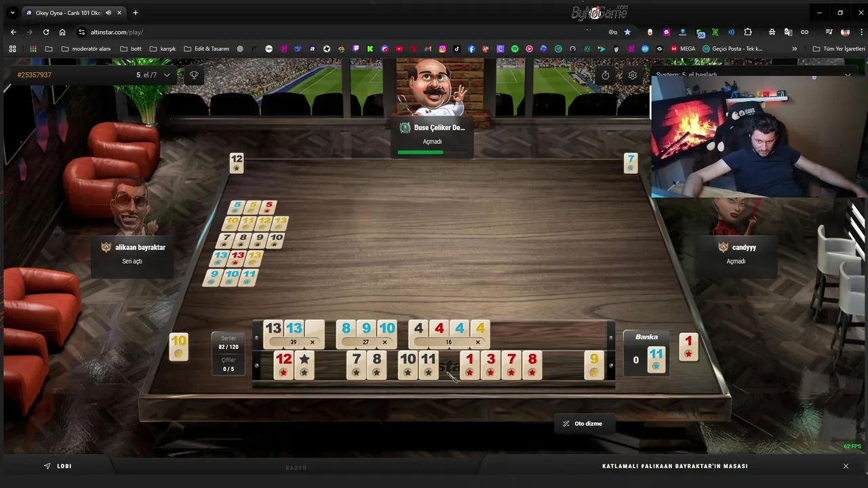Select the red 12 tile on rack
This screenshot has width=868, height=488.
click(283, 365)
